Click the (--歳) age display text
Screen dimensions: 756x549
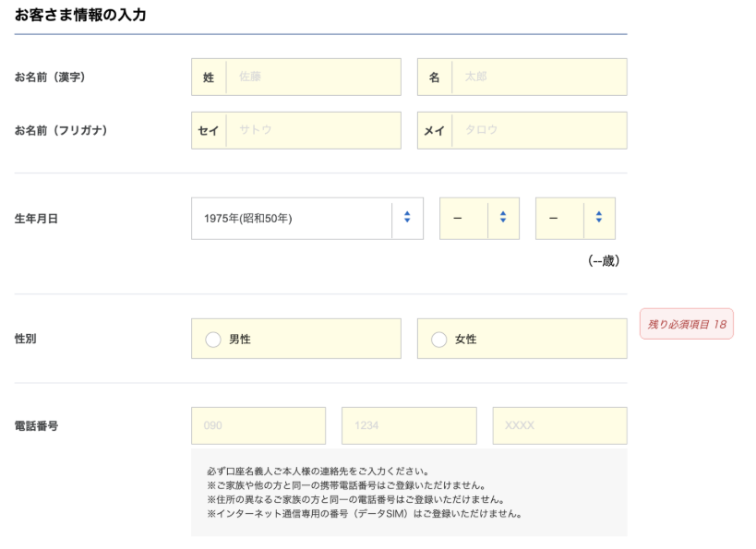pyautogui.click(x=604, y=261)
